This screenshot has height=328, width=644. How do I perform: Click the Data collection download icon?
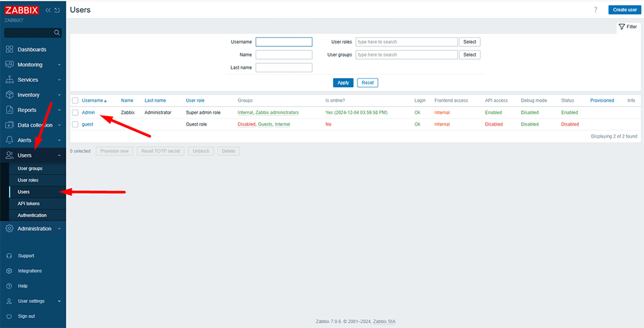(x=10, y=125)
